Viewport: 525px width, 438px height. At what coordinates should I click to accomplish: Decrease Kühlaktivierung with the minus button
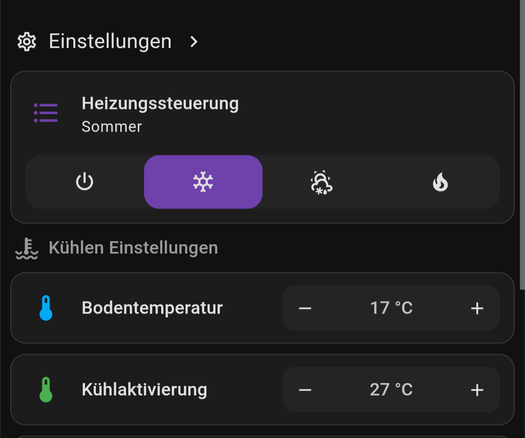pos(305,390)
